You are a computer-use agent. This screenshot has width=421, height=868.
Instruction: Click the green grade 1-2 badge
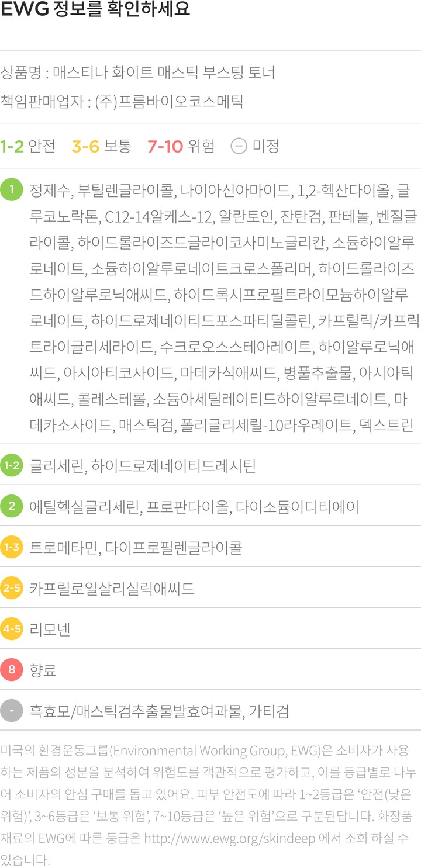pyautogui.click(x=12, y=465)
